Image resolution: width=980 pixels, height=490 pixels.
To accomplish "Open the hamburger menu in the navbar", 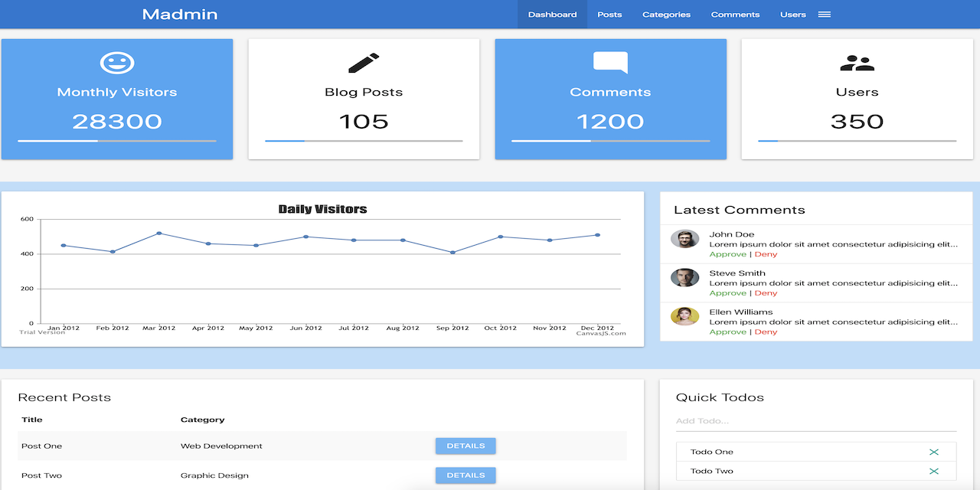I will coord(825,14).
